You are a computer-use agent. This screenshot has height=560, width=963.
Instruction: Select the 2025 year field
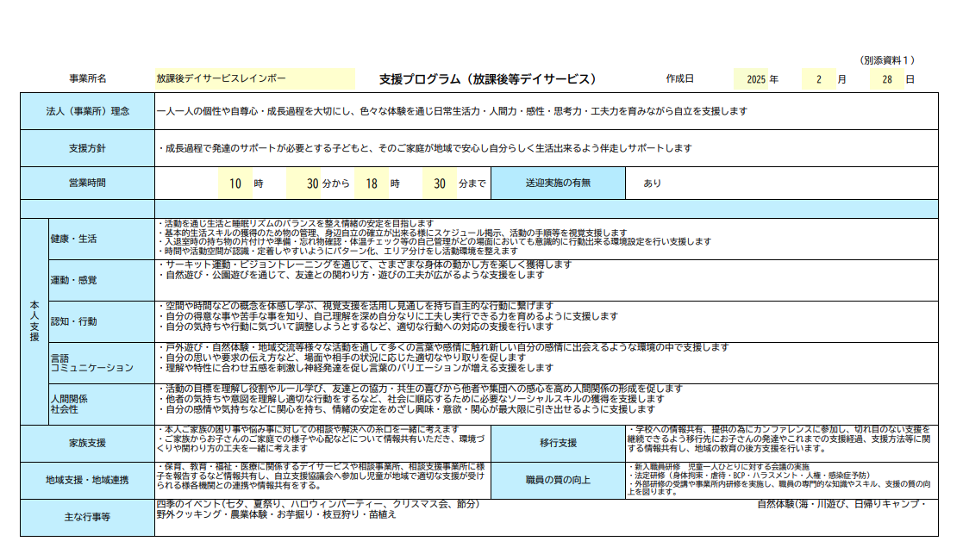[x=751, y=79]
